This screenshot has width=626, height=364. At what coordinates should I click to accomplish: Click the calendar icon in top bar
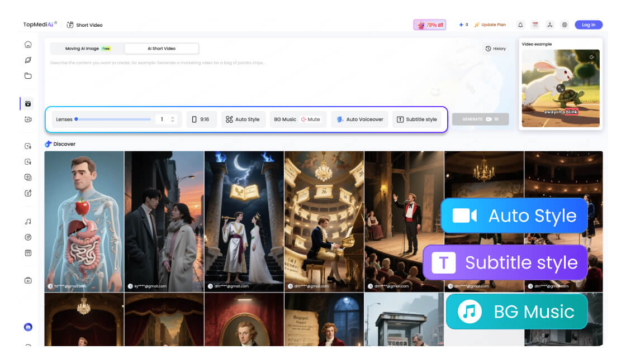(535, 25)
